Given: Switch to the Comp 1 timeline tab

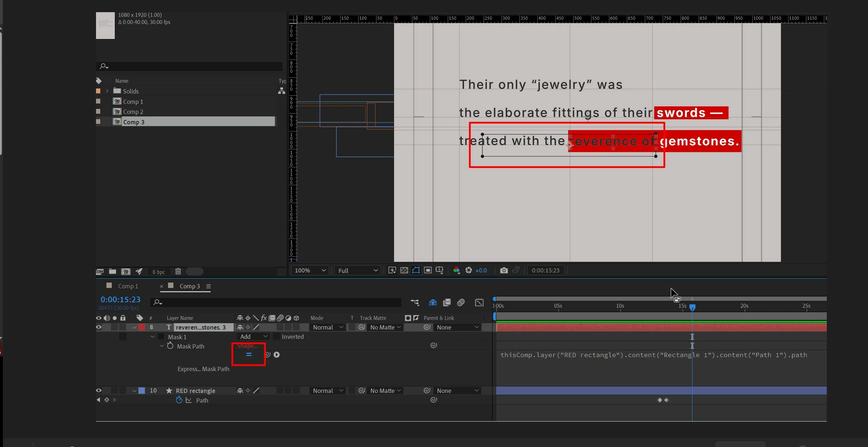Looking at the screenshot, I should point(128,286).
